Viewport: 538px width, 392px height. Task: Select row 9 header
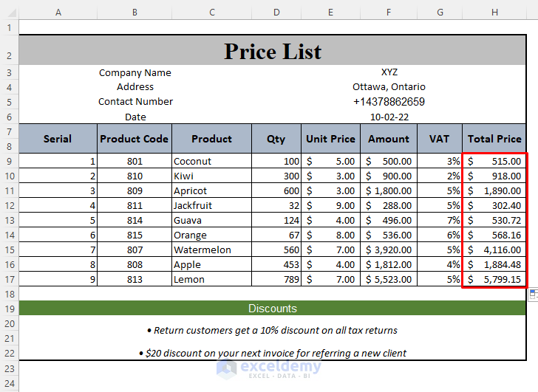coord(9,161)
